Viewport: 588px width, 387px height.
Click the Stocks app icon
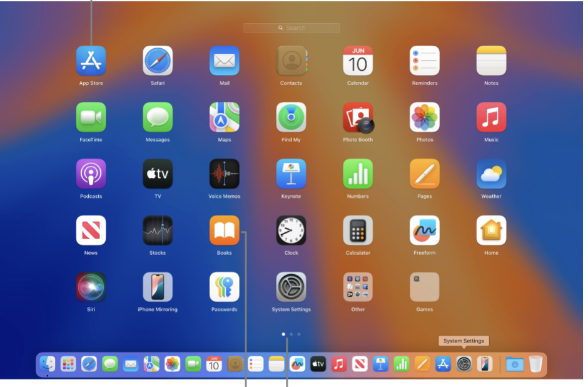158,230
